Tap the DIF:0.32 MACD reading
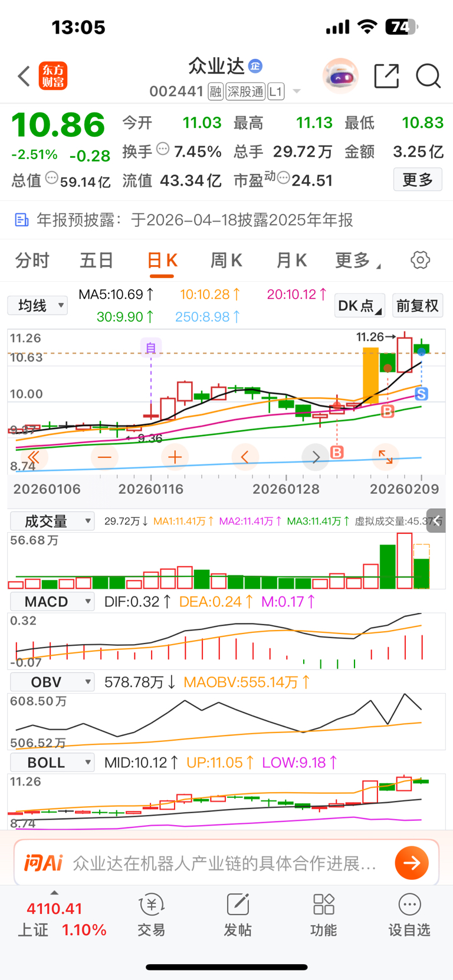Image resolution: width=453 pixels, height=980 pixels. coord(137,602)
